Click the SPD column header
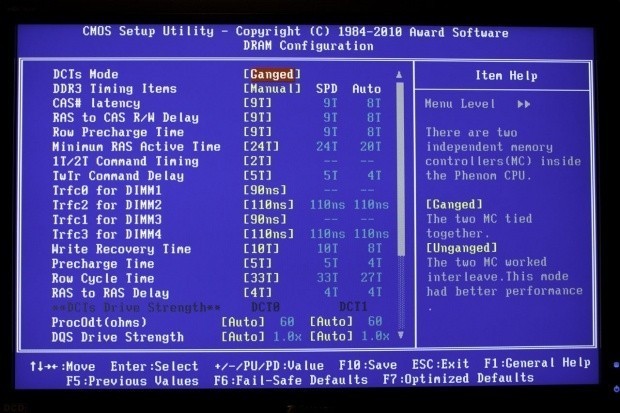This screenshot has width=620, height=413. point(327,89)
